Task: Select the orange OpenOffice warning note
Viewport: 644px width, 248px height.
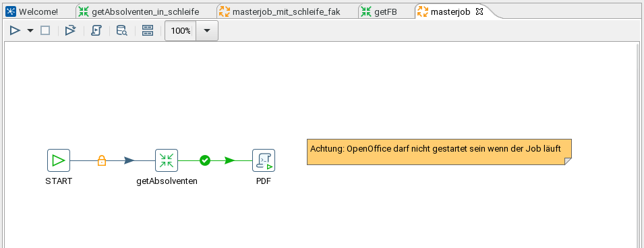Action: pos(439,152)
